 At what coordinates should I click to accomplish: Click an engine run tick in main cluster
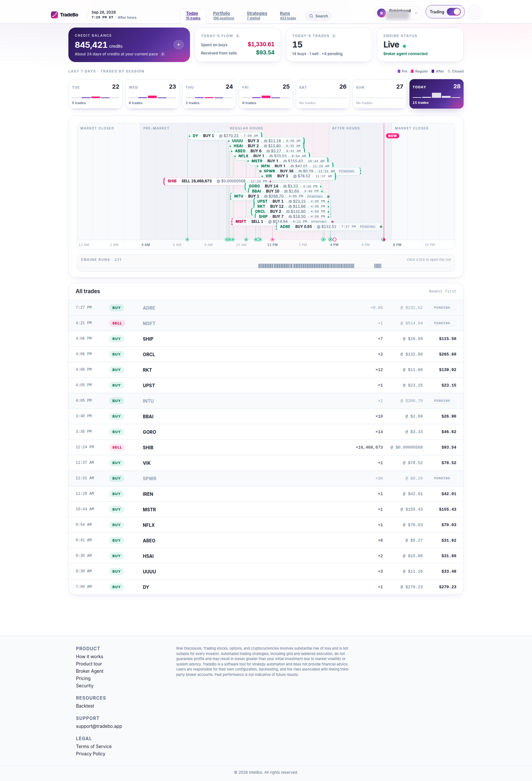[306, 266]
